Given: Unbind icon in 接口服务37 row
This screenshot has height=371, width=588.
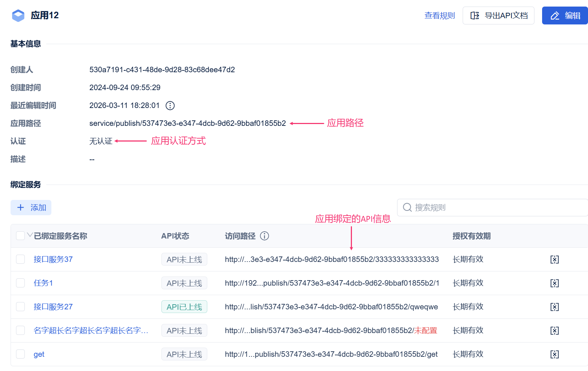Looking at the screenshot, I should point(554,259).
